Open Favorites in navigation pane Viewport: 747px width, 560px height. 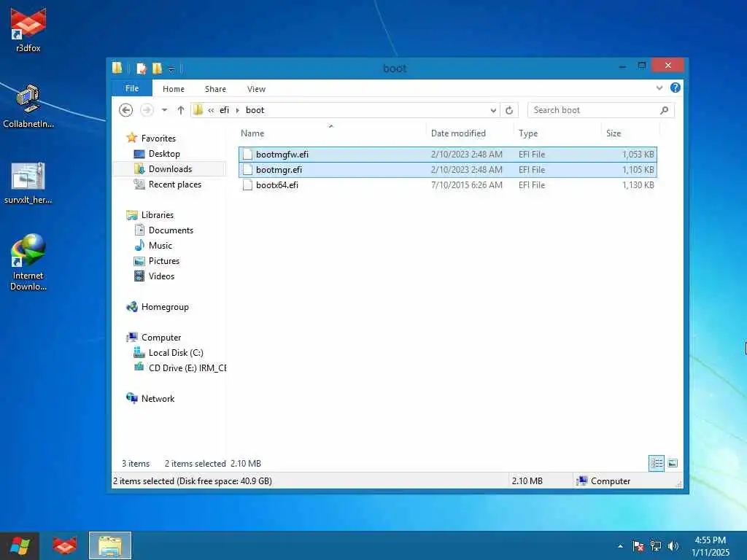click(x=158, y=138)
